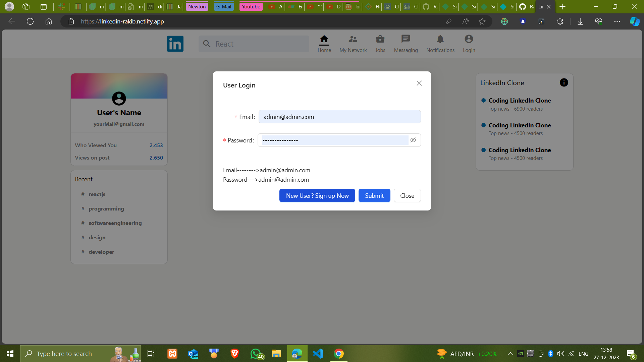This screenshot has height=362, width=644.
Task: Toggle password visibility eye icon
Action: (x=413, y=140)
